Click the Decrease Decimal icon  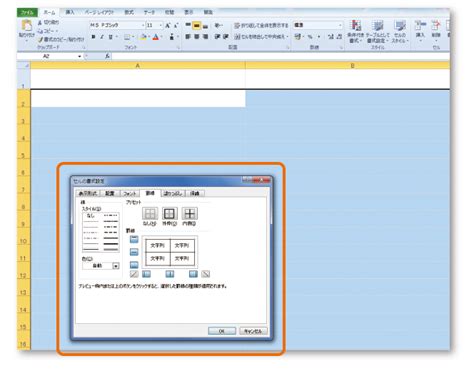pos(339,37)
